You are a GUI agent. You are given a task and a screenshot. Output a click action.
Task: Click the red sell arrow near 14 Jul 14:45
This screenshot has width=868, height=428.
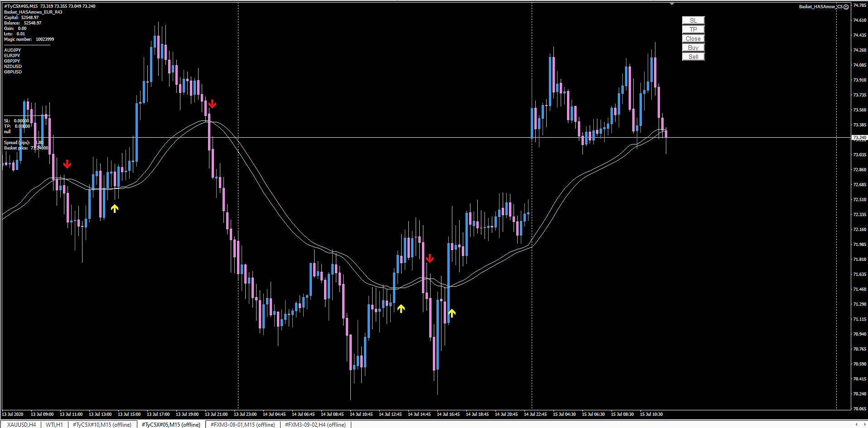[x=430, y=258]
